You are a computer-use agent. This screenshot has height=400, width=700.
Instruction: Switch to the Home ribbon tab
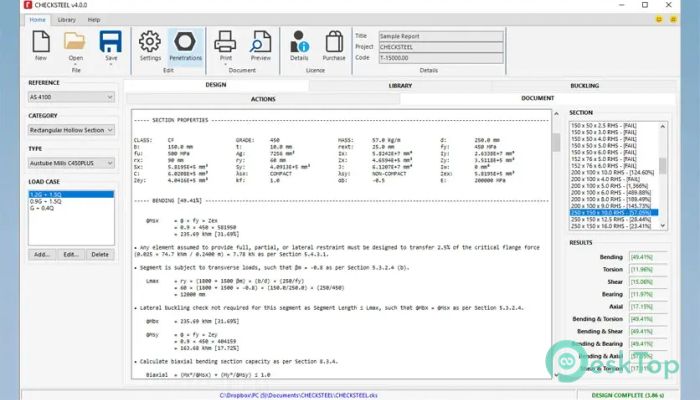[38, 20]
